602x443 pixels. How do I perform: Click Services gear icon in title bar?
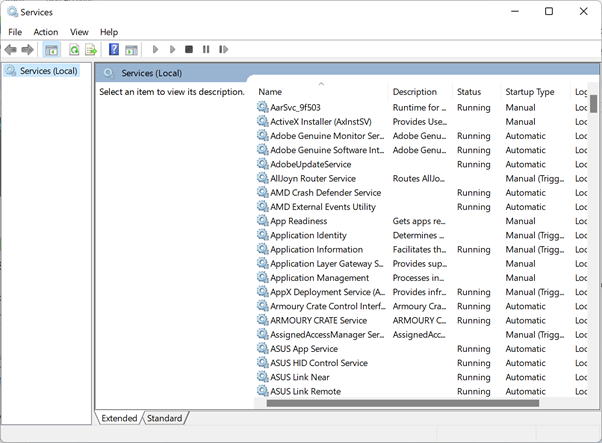coord(12,12)
